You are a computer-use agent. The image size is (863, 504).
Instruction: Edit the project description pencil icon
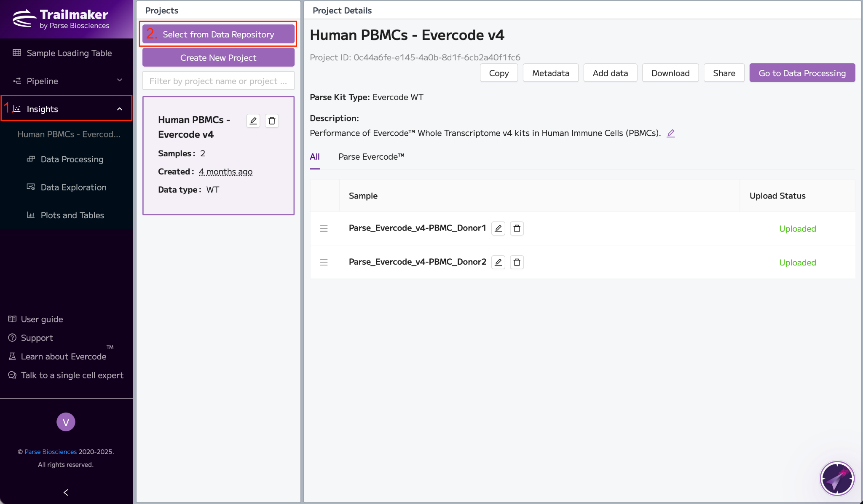(671, 133)
